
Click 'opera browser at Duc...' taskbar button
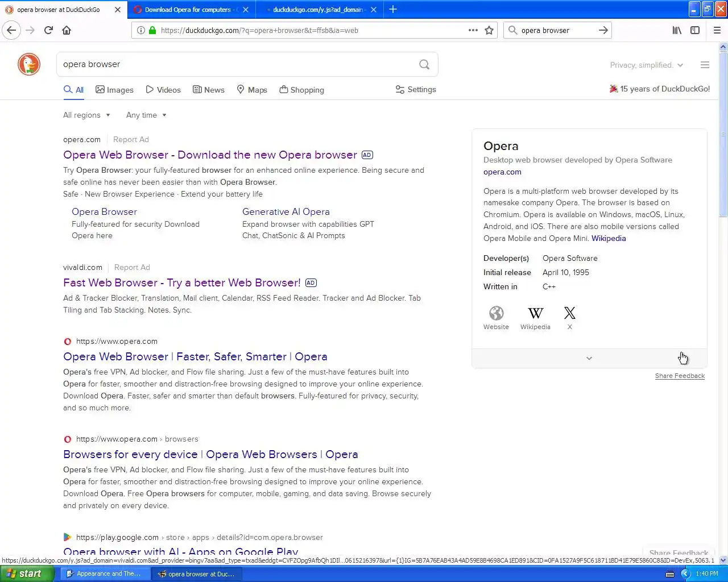click(197, 573)
